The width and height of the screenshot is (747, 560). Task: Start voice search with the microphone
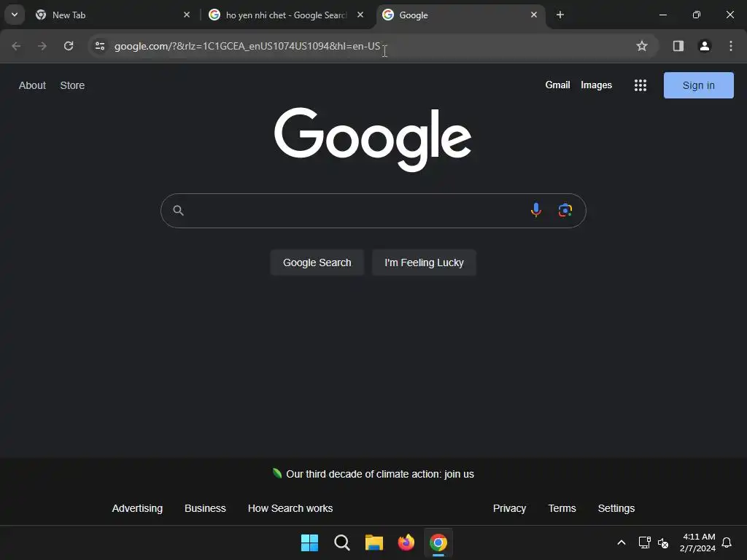click(x=536, y=210)
